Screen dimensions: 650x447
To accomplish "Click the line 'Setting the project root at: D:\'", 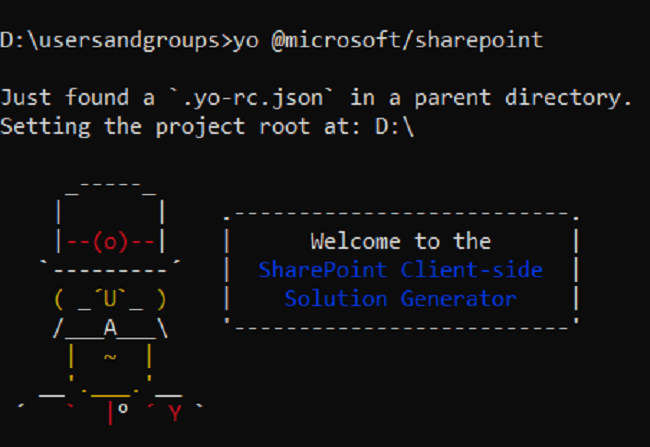I will tap(207, 126).
